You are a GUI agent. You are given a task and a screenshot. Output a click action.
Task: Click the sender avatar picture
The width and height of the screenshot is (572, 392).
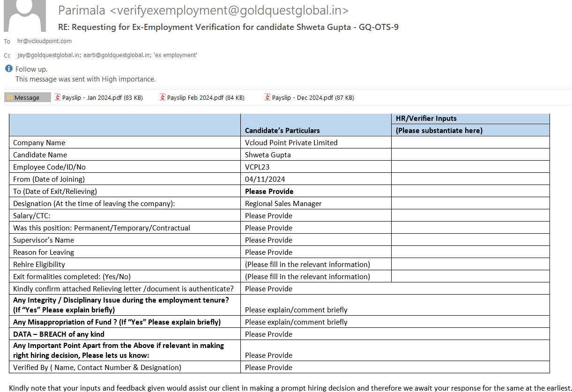[x=25, y=15]
